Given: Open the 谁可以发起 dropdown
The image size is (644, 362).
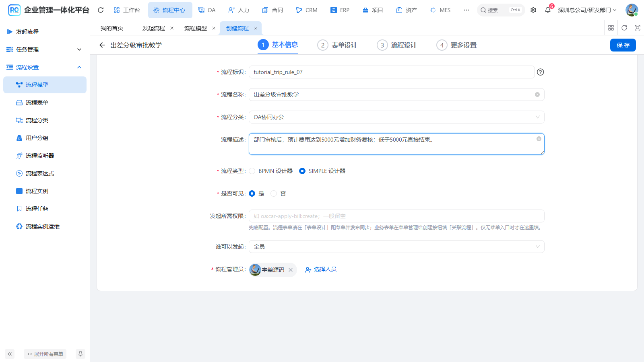Looking at the screenshot, I should tap(396, 247).
